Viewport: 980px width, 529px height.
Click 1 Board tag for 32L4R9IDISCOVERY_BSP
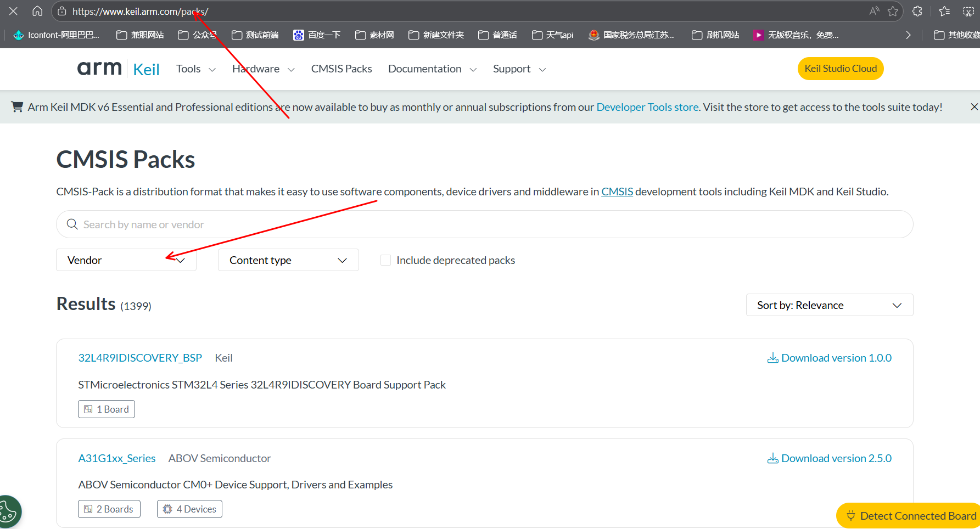point(107,409)
